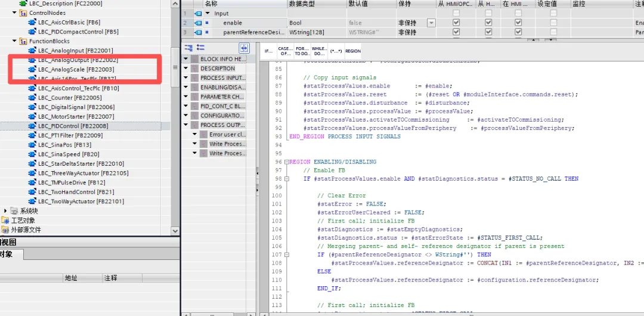Image resolution: width=644 pixels, height=316 pixels.
Task: Open the 保持 dropdown for enable row
Action: (431, 23)
